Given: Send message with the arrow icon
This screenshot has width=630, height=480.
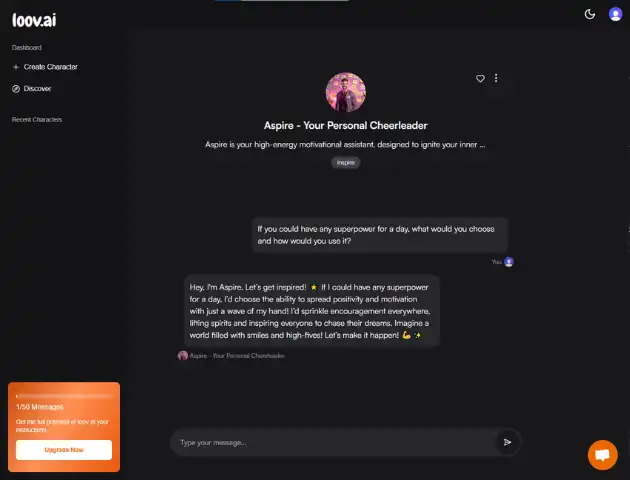Looking at the screenshot, I should click(507, 442).
